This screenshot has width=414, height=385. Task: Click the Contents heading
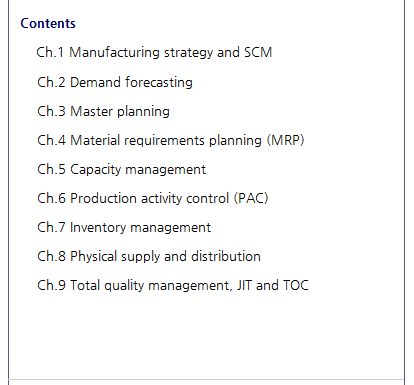48,24
